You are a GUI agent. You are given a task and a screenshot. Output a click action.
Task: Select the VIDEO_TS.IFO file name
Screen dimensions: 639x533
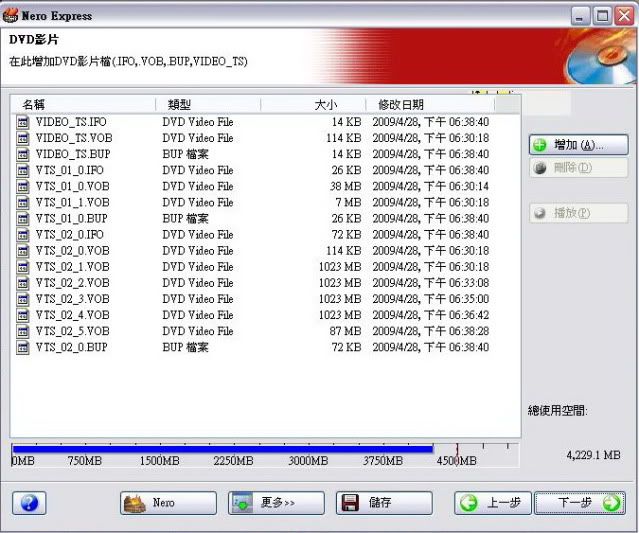tap(71, 122)
